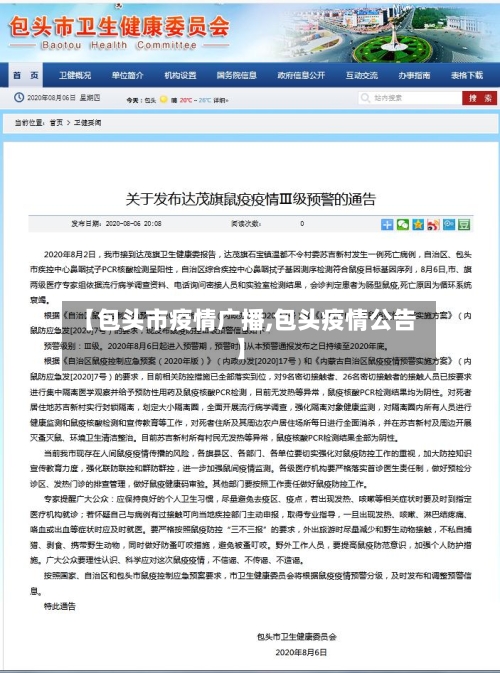Share via Tencent Weibo icon

448,224
